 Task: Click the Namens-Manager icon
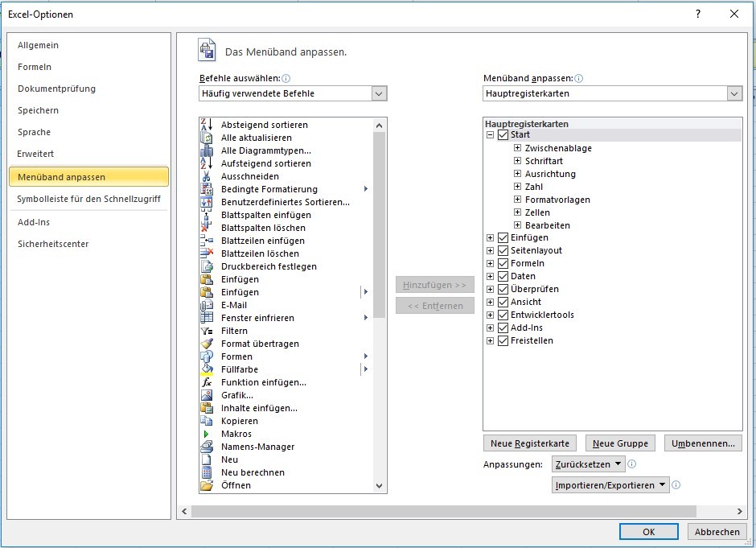pos(207,447)
